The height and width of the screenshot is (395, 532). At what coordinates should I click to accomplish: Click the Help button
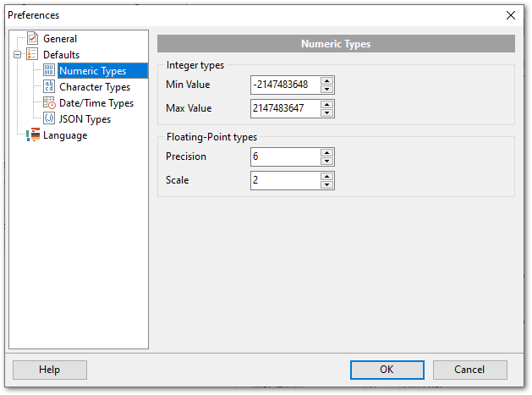(50, 370)
